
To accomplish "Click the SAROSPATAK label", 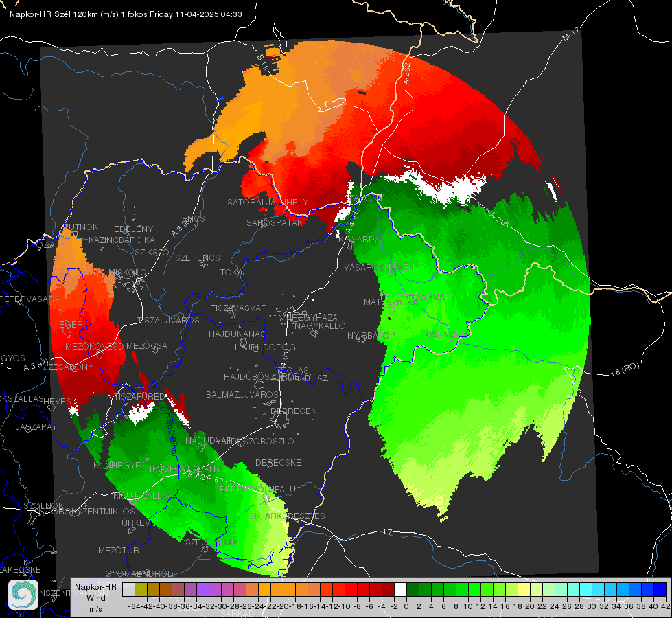I will click(275, 222).
